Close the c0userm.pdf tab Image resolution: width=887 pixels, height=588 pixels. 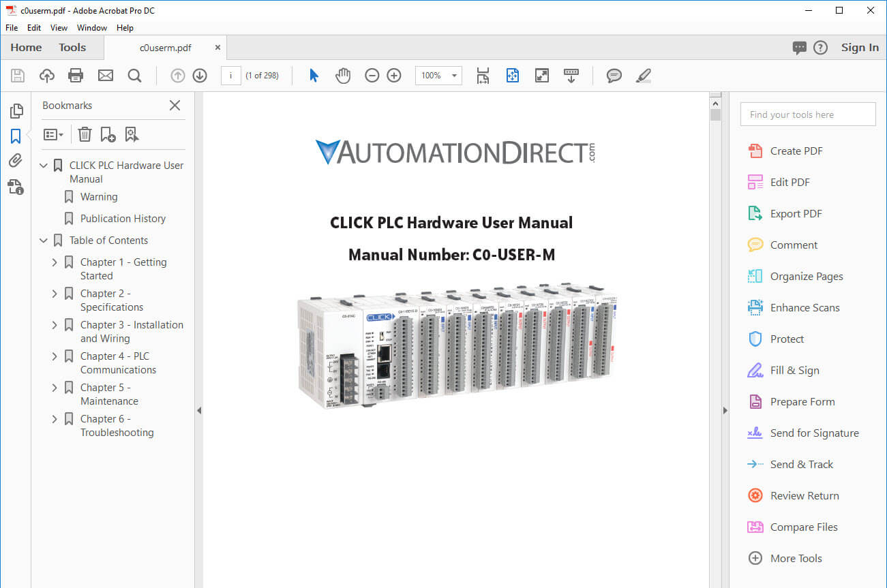point(218,48)
